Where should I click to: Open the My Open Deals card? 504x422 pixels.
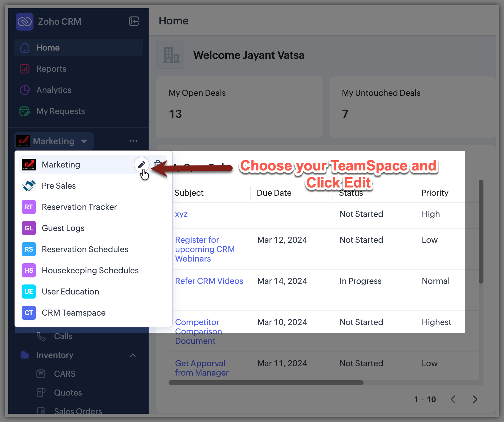pyautogui.click(x=239, y=107)
